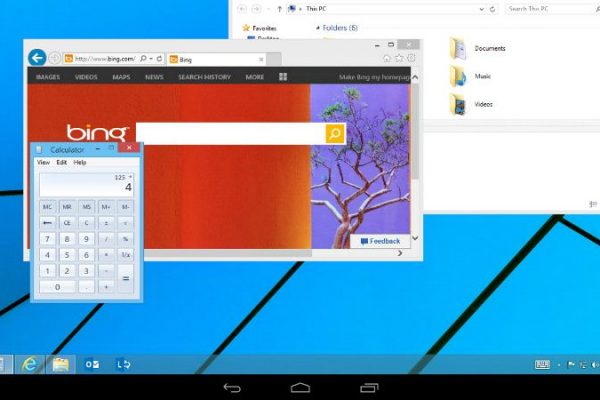Screen dimensions: 600x400
Task: Click the Bing search magnifier button
Action: point(335,133)
